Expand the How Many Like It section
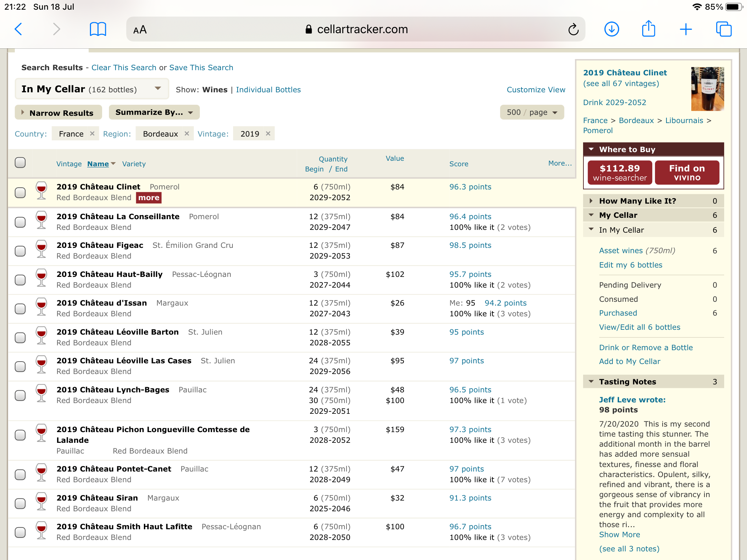Screen dimensions: 747x560 [x=653, y=201]
